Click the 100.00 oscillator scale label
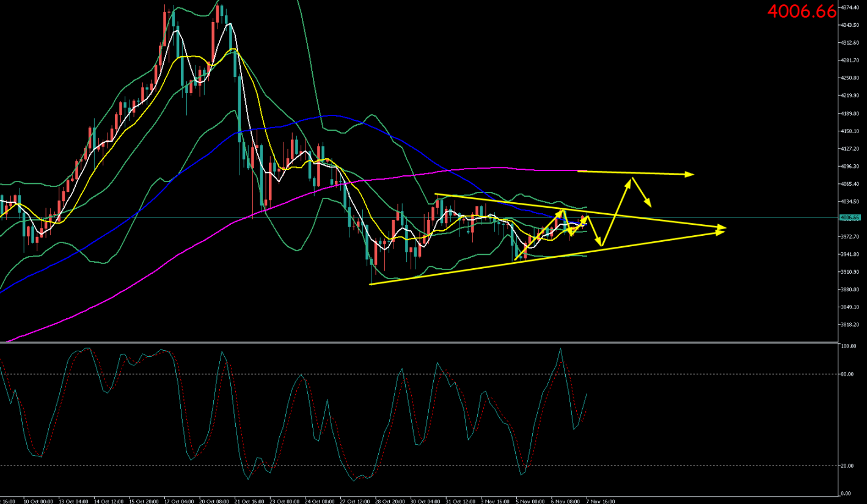This screenshot has height=504, width=867. tap(847, 346)
